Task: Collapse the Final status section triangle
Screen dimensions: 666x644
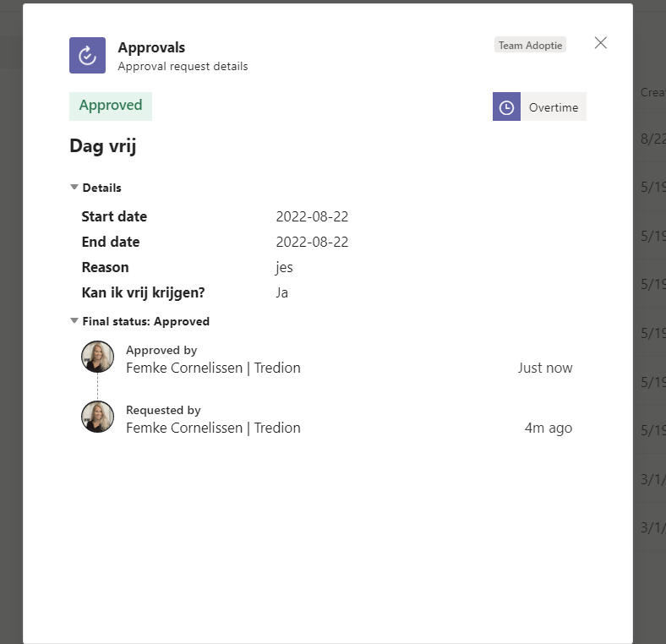Action: [74, 321]
